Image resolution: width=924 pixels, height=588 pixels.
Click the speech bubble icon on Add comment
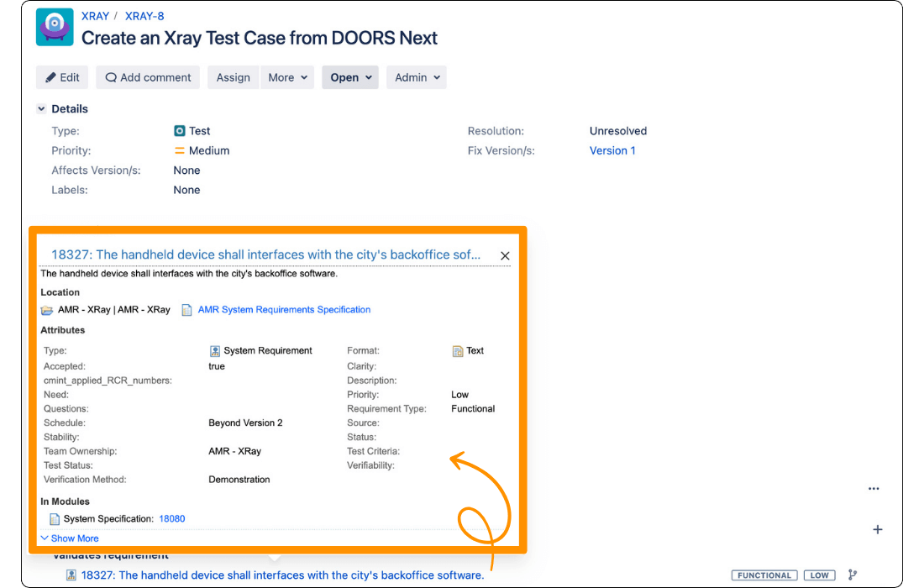click(111, 77)
